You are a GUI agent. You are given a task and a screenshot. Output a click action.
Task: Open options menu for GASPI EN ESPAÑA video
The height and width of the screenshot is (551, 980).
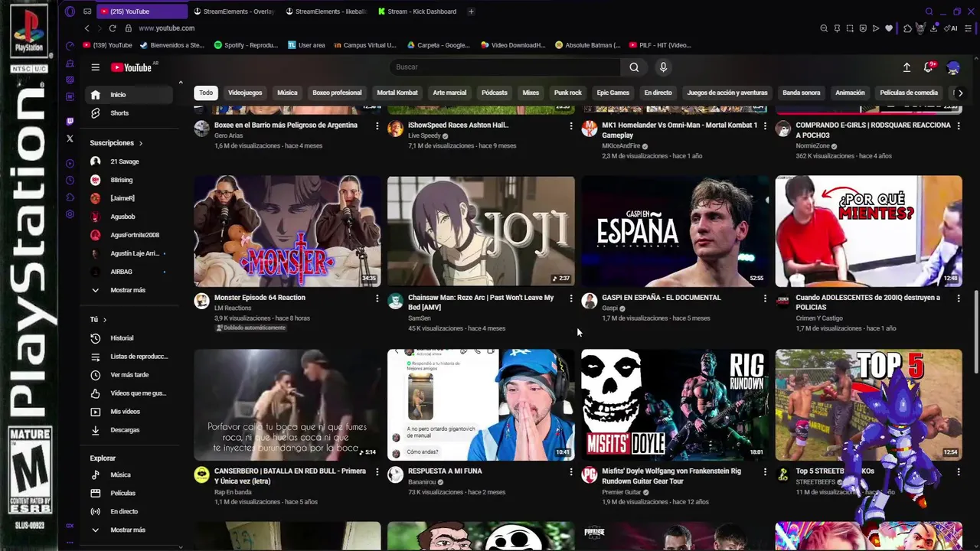pyautogui.click(x=765, y=298)
